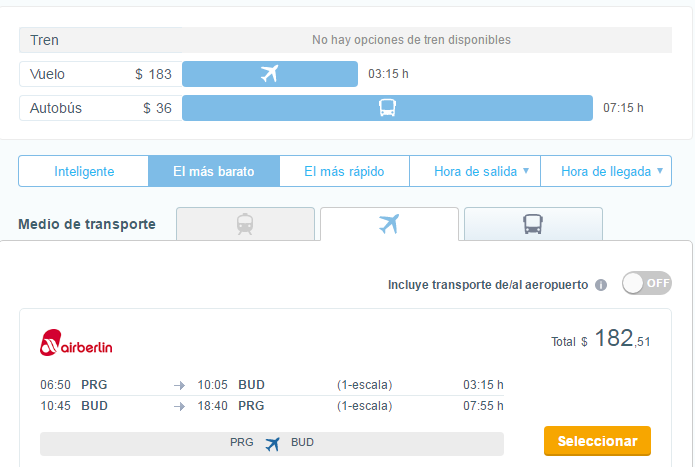
Task: Select the airplane transport filter tab
Action: click(389, 224)
